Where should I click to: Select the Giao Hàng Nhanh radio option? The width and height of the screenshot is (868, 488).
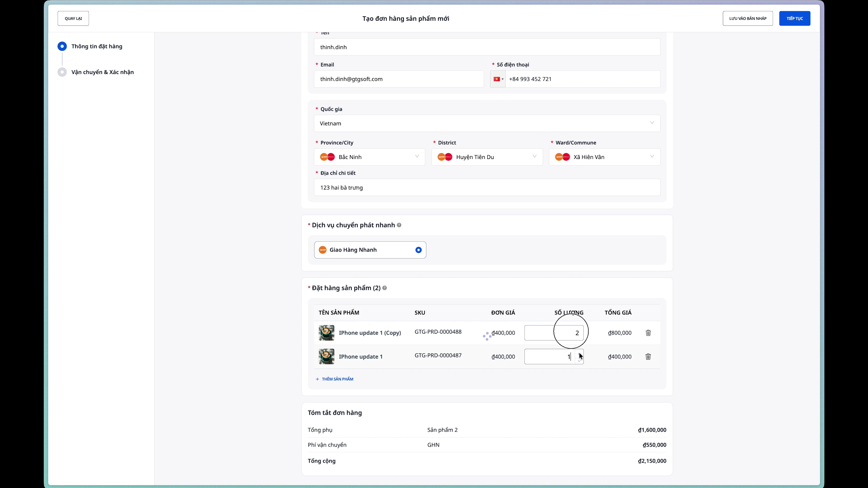418,250
